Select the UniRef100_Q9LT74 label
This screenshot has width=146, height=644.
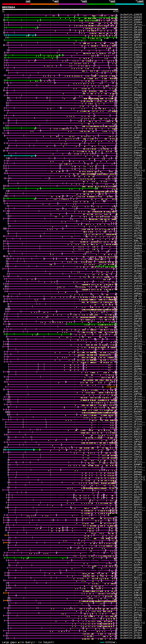tap(131, 540)
